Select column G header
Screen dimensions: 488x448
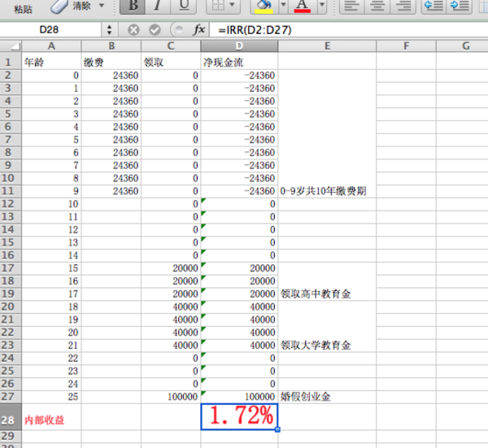pos(462,46)
